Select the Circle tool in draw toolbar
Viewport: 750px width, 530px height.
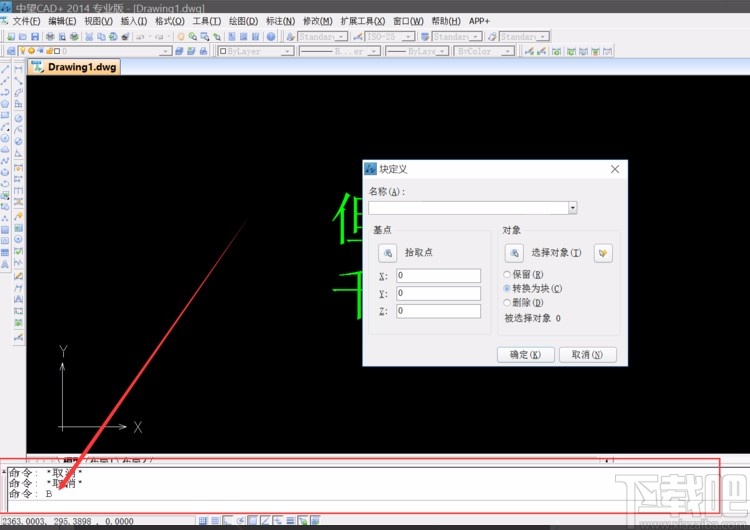tap(5, 138)
